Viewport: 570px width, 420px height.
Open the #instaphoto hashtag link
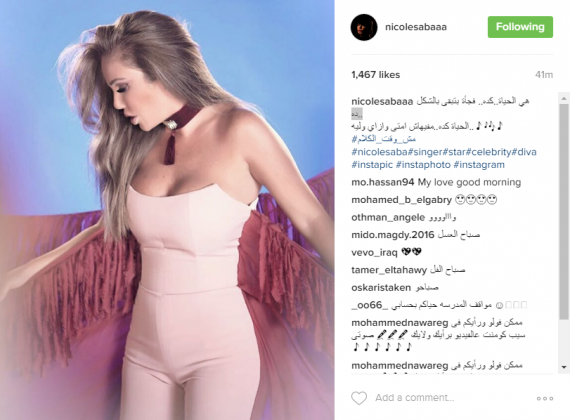click(x=423, y=165)
